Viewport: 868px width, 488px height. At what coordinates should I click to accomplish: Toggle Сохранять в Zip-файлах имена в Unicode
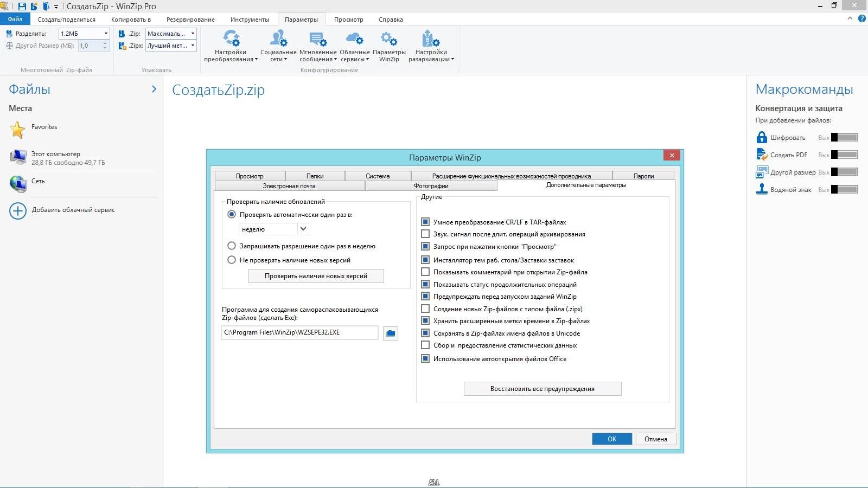tap(425, 333)
